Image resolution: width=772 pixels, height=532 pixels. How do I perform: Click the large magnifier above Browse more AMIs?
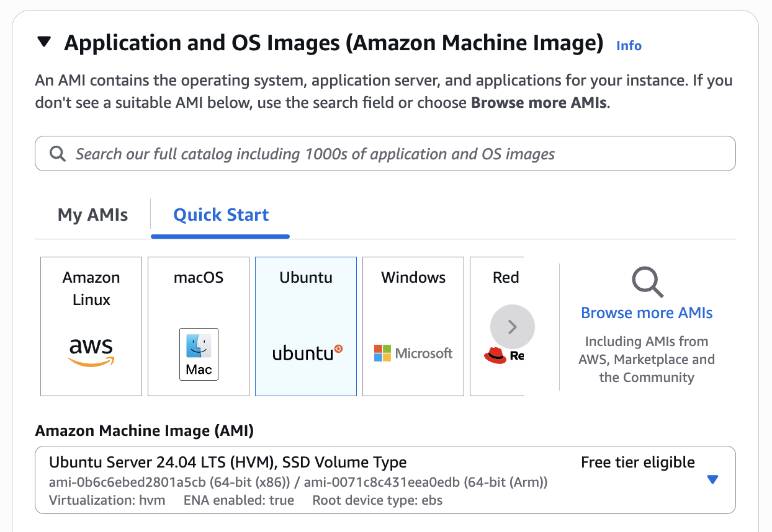pyautogui.click(x=647, y=282)
